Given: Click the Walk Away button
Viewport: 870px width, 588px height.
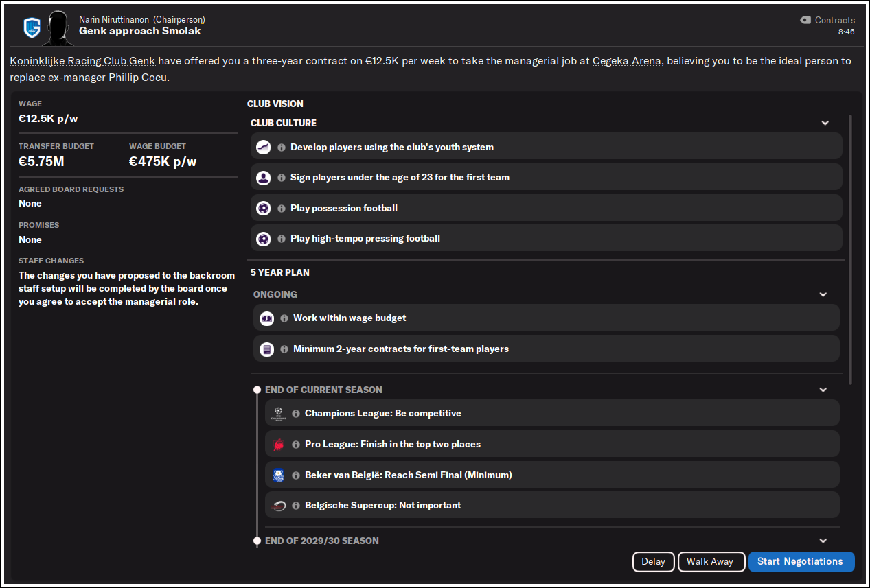Looking at the screenshot, I should 710,561.
